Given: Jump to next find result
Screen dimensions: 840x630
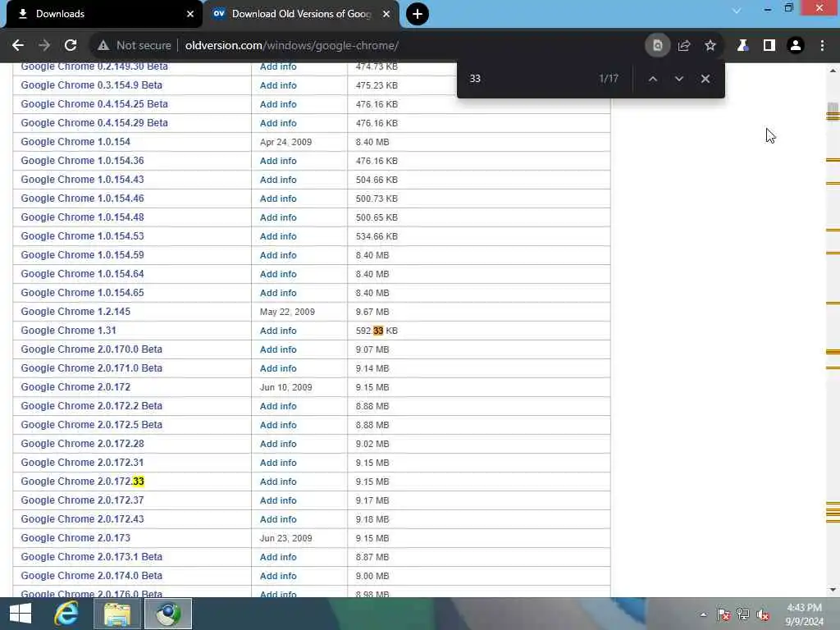Looking at the screenshot, I should tap(678, 79).
